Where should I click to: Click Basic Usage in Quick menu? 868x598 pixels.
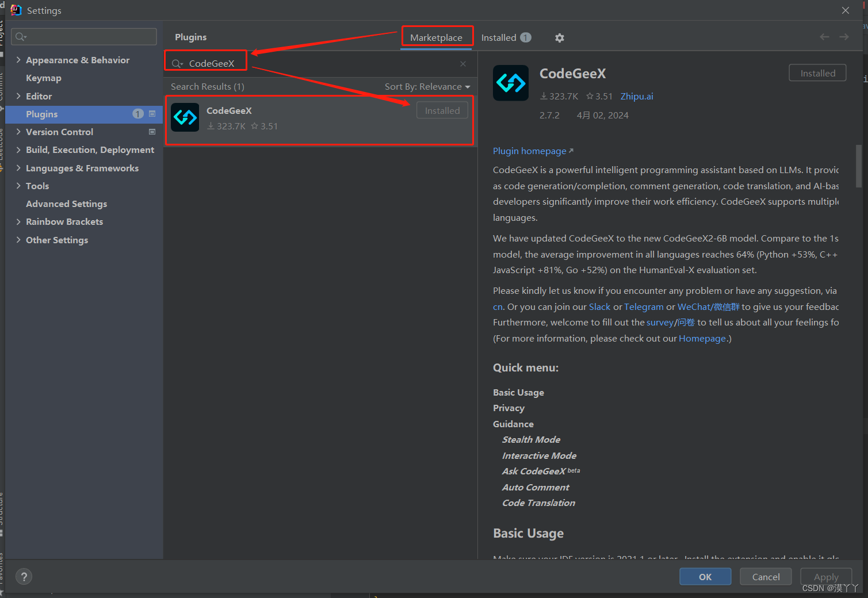click(518, 392)
